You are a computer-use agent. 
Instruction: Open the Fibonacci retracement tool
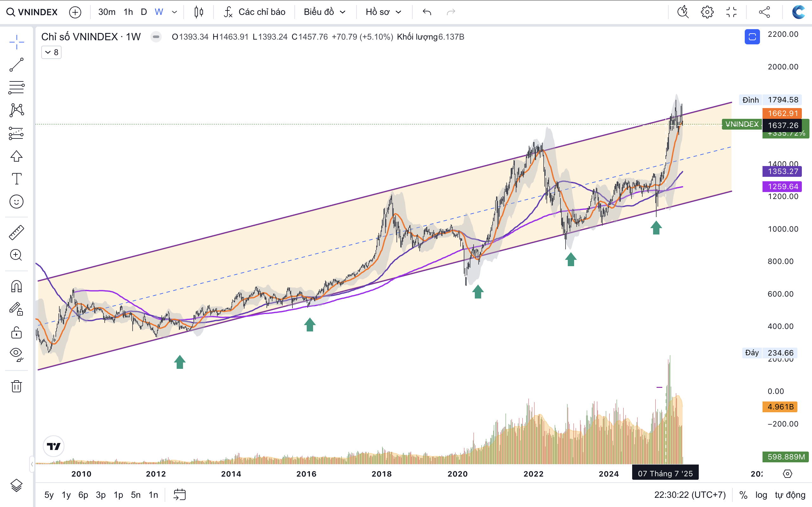(x=16, y=87)
